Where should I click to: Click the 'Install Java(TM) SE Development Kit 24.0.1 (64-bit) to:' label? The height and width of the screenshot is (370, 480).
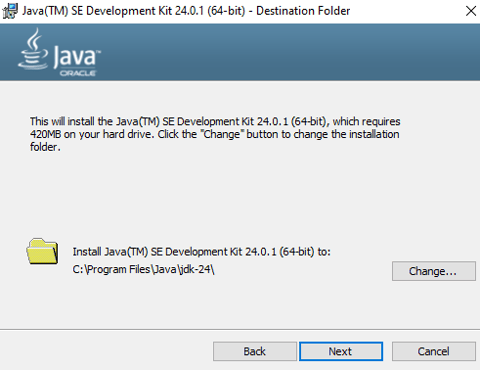201,251
